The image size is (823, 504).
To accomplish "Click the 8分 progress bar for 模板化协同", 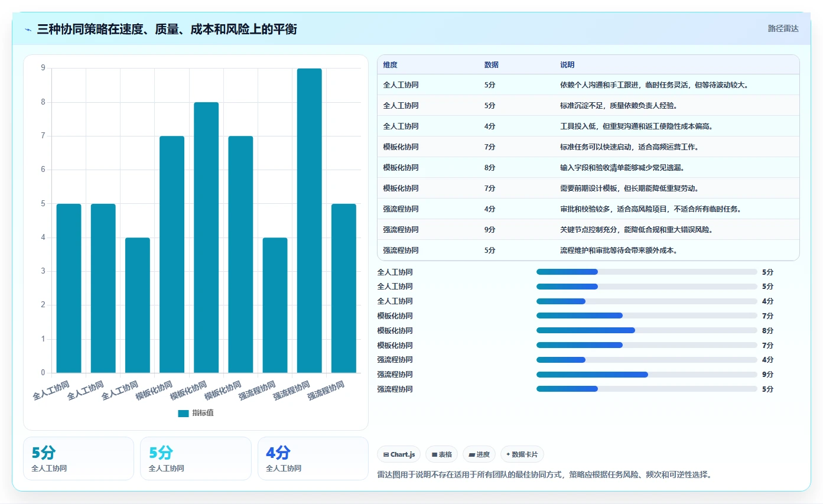I will coord(647,330).
